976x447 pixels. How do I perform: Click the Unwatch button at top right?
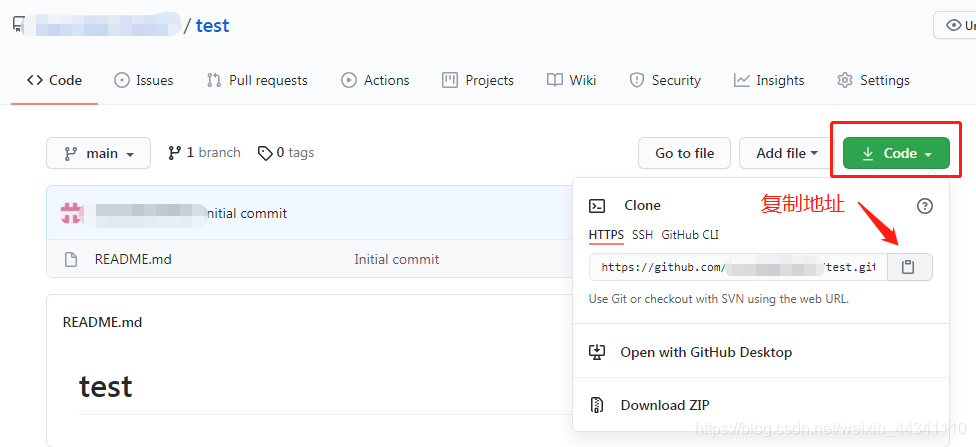(x=955, y=26)
